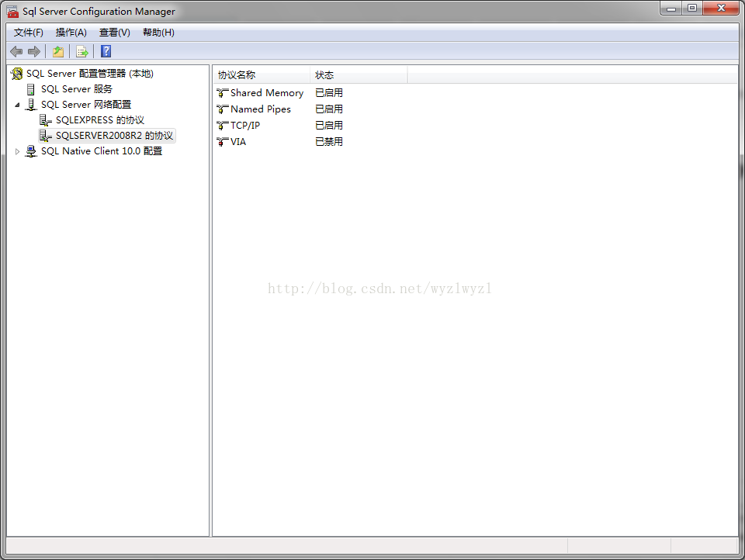Open the 帮助(H) menu
Viewport: 745px width, 560px height.
[x=158, y=33]
